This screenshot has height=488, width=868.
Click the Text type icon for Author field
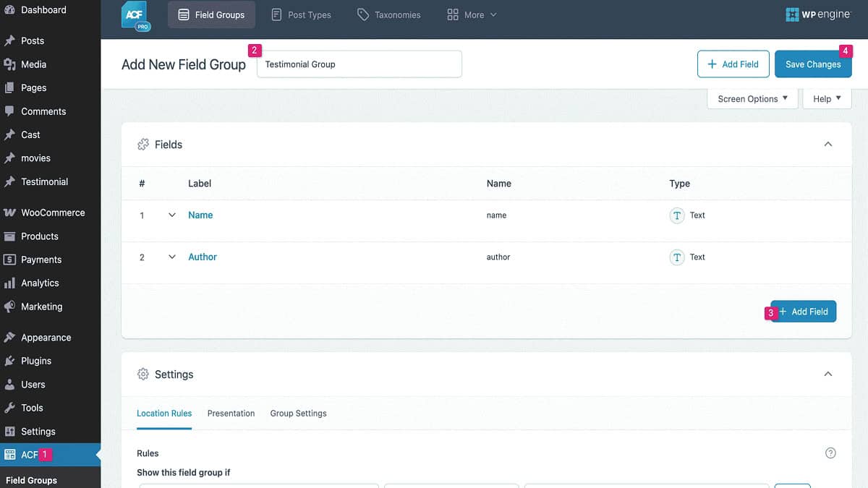pos(677,257)
